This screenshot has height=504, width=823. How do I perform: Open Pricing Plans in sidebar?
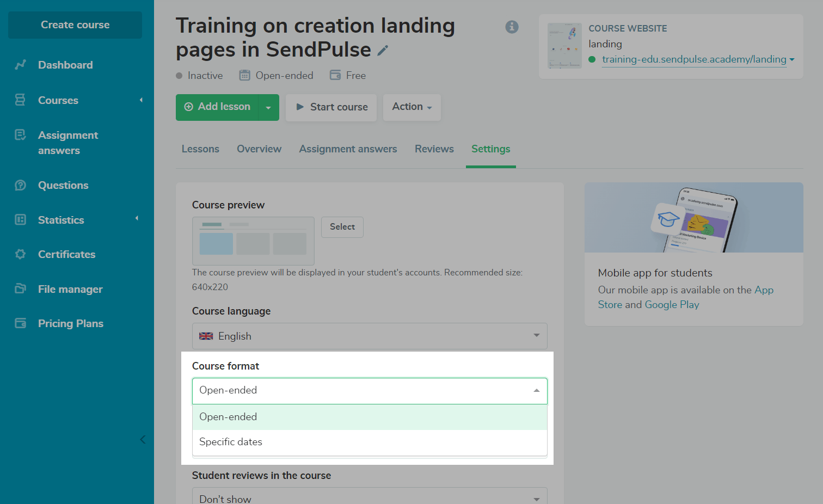(71, 323)
